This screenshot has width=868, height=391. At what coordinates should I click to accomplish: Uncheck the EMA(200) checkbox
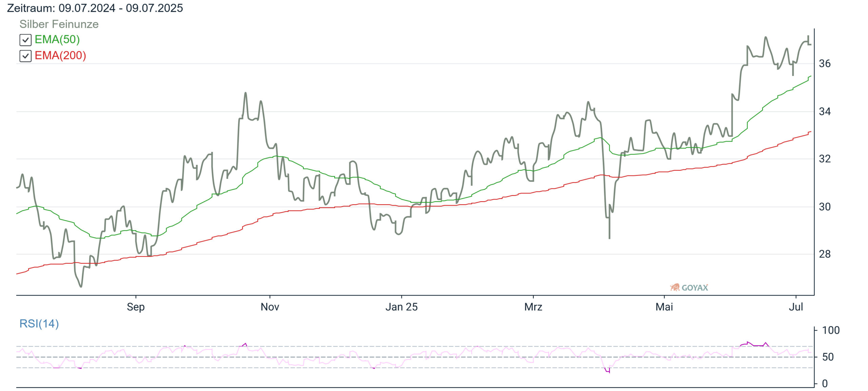point(25,56)
